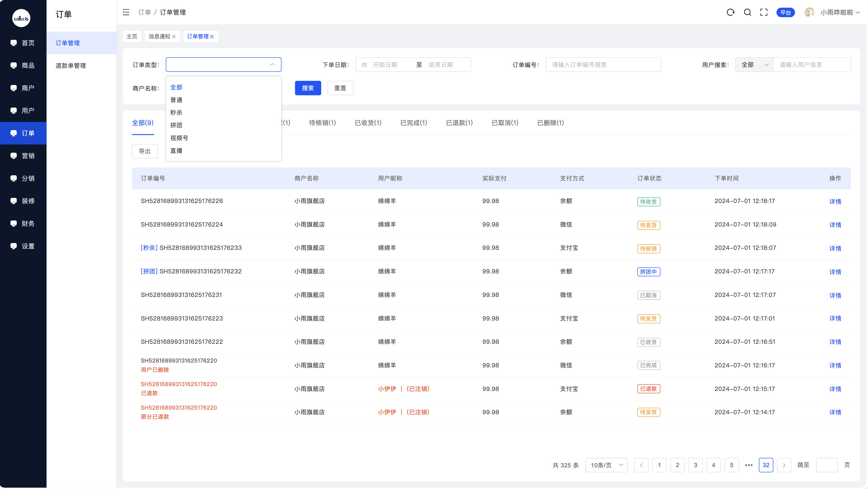This screenshot has height=489, width=868.
Task: Open the search magnifier icon in the header
Action: coord(747,12)
